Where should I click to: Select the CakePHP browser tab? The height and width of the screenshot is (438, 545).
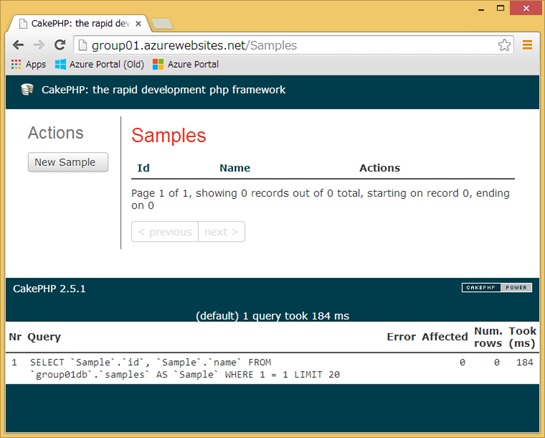click(80, 24)
